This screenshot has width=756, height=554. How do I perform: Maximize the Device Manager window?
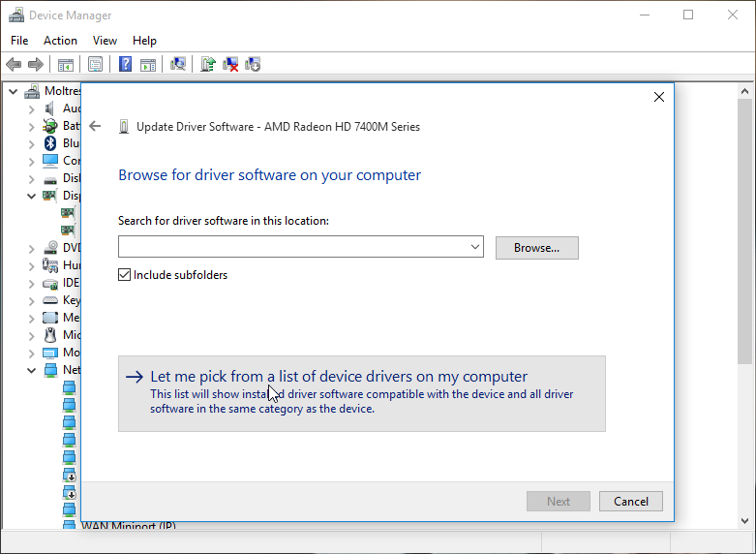pyautogui.click(x=688, y=15)
